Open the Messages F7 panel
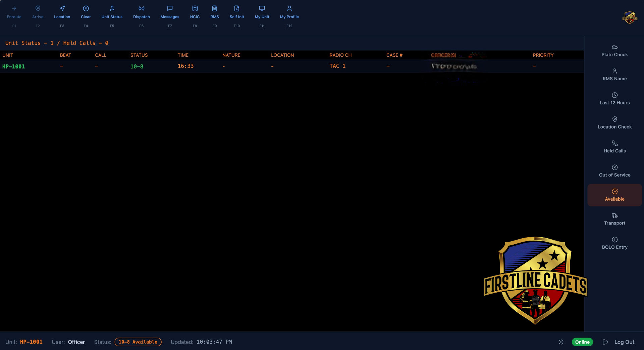The width and height of the screenshot is (644, 350). [x=170, y=16]
